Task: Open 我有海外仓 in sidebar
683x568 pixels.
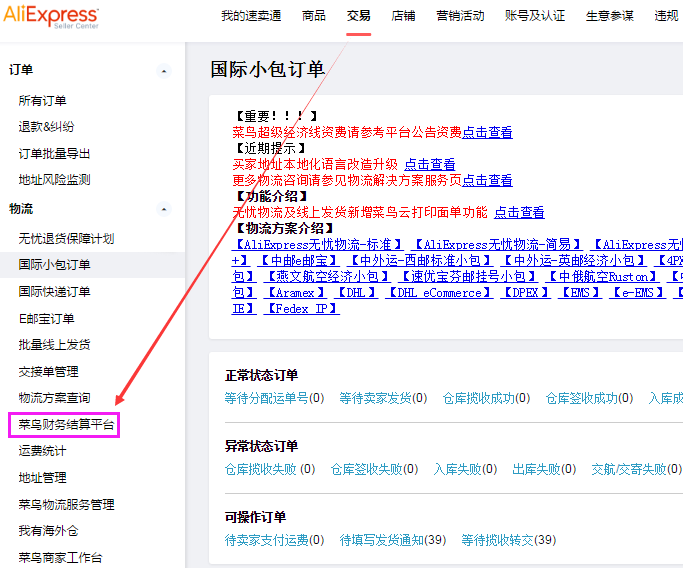Action: pos(48,531)
